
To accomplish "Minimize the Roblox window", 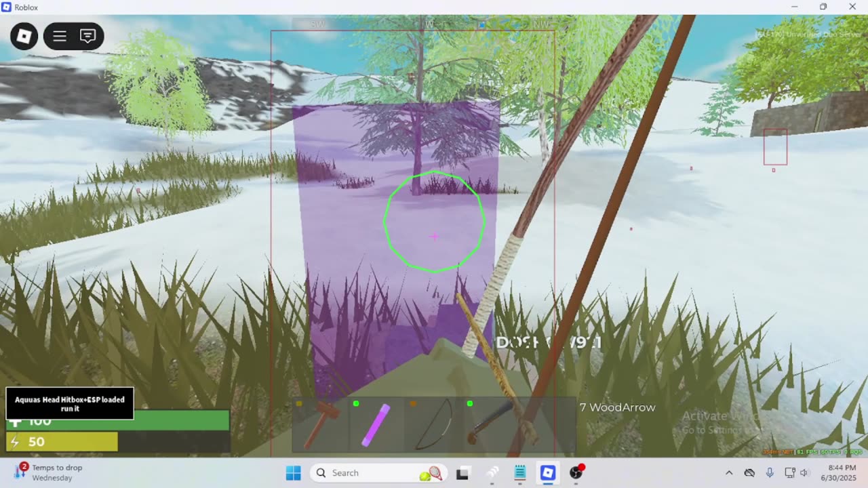I will pyautogui.click(x=794, y=7).
